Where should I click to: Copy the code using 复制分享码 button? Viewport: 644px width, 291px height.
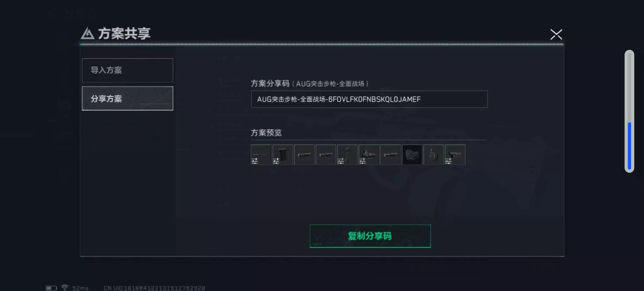(370, 236)
